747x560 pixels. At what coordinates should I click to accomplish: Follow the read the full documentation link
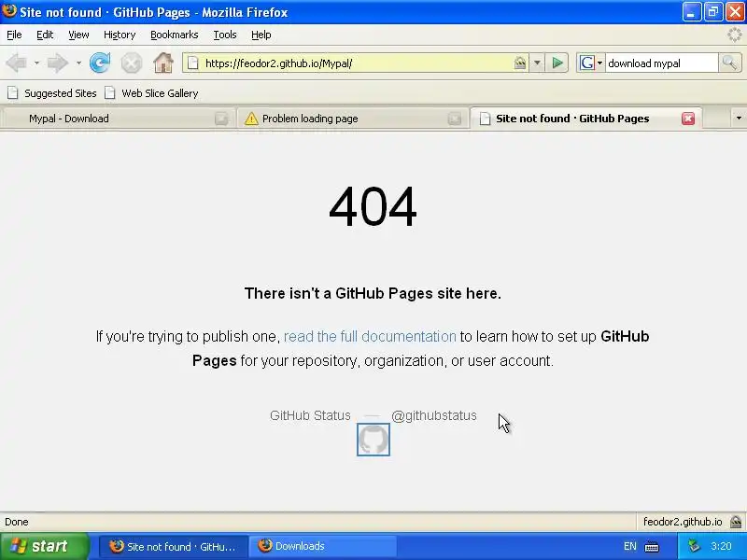click(370, 337)
